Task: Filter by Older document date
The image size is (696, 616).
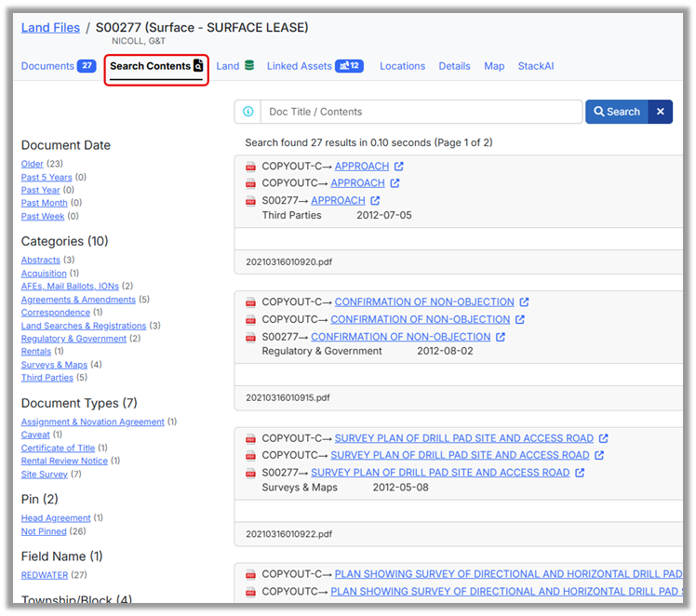Action: point(33,164)
